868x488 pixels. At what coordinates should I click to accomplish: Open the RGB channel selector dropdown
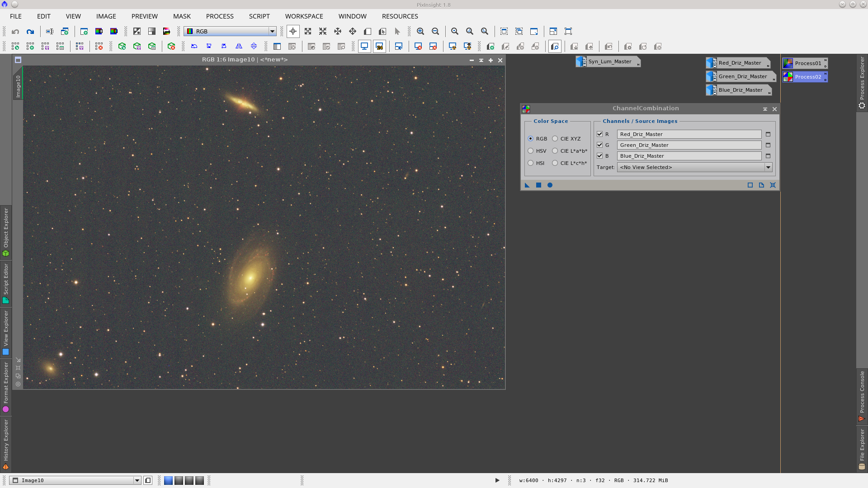pos(272,31)
